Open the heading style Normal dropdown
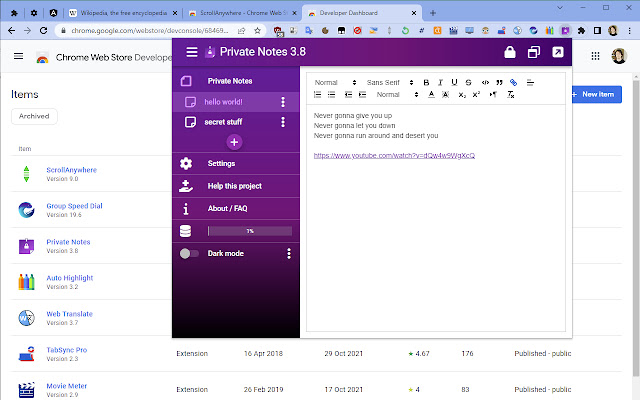Image resolution: width=640 pixels, height=400 pixels. [x=335, y=82]
